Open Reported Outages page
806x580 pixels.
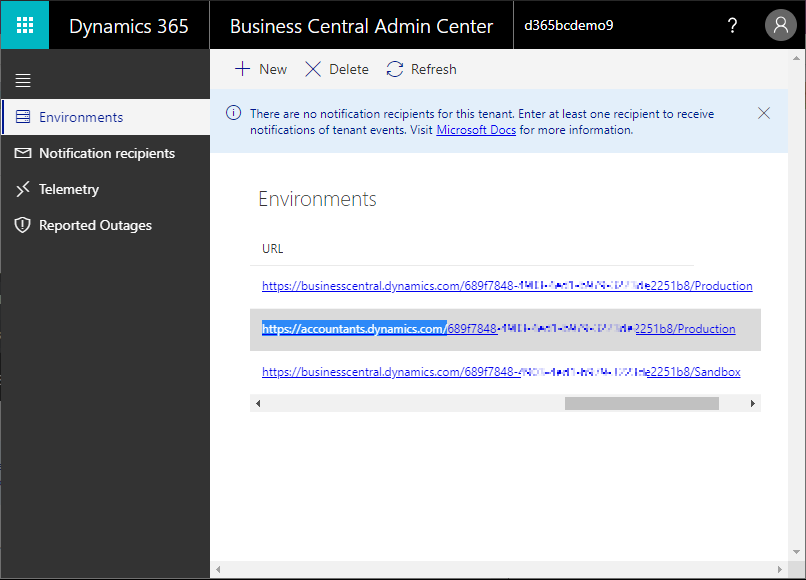106,225
